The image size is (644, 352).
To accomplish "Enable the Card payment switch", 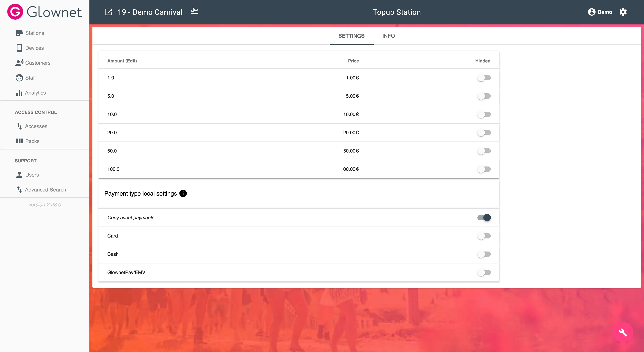I will (x=484, y=236).
